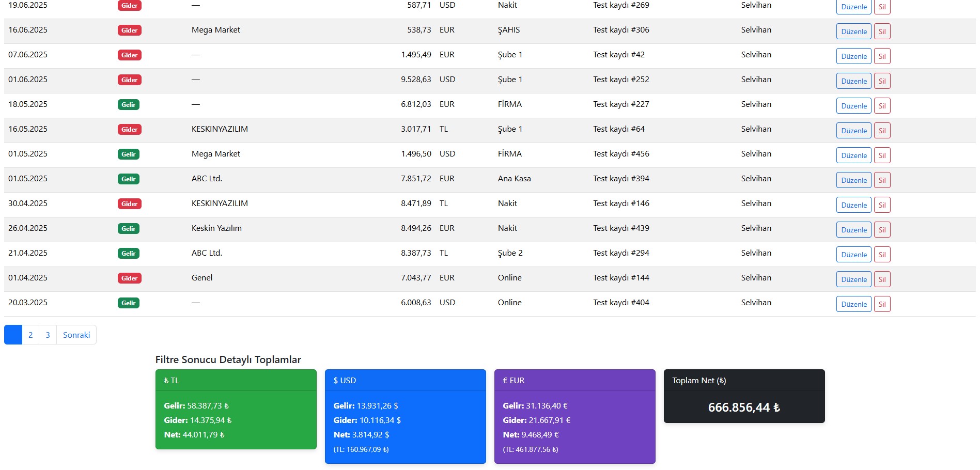This screenshot has width=980, height=470.
Task: Open Düzenle for Test kaydı #252
Action: tap(853, 81)
